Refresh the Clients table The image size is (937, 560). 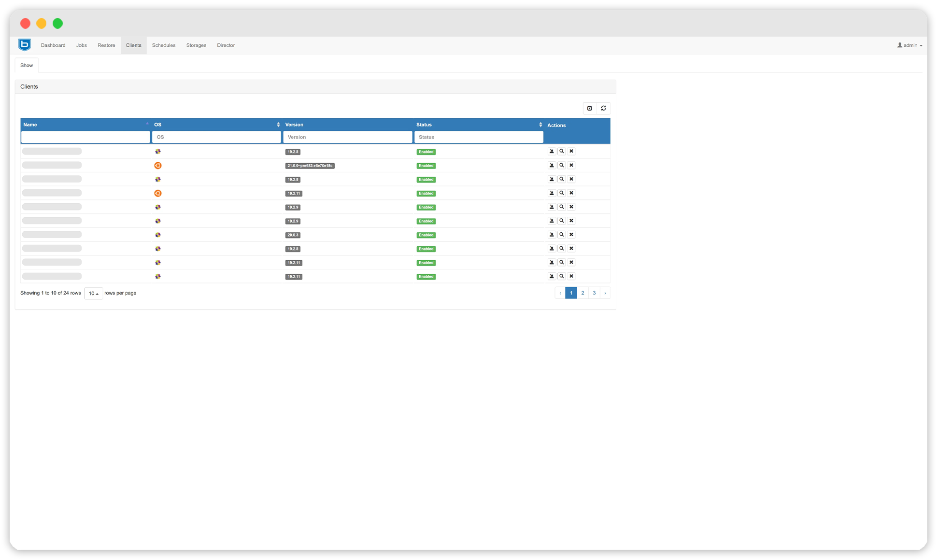(x=603, y=108)
